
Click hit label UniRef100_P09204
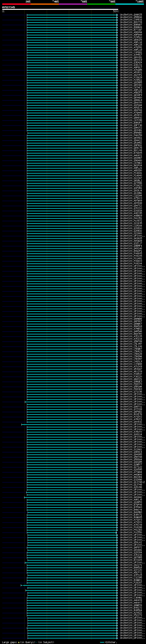tap(131, 263)
